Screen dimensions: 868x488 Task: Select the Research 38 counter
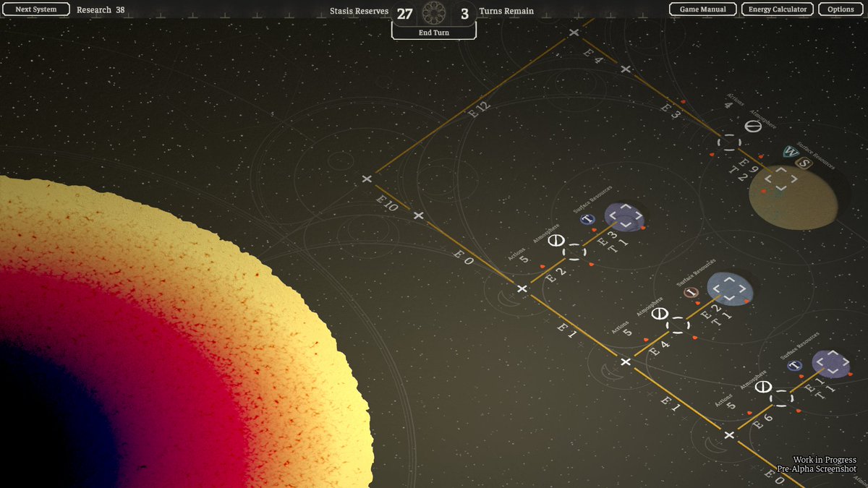pos(101,10)
